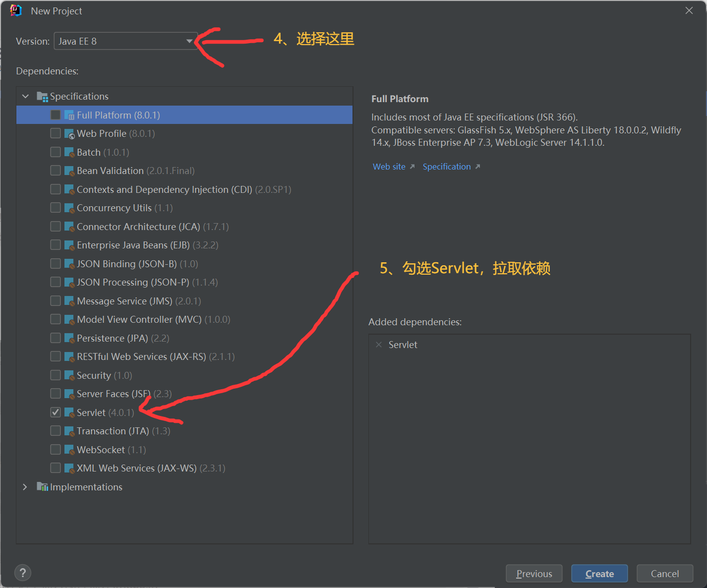Select the Transaction (JTA) row
Image resolution: width=707 pixels, height=588 pixels.
[x=184, y=431]
